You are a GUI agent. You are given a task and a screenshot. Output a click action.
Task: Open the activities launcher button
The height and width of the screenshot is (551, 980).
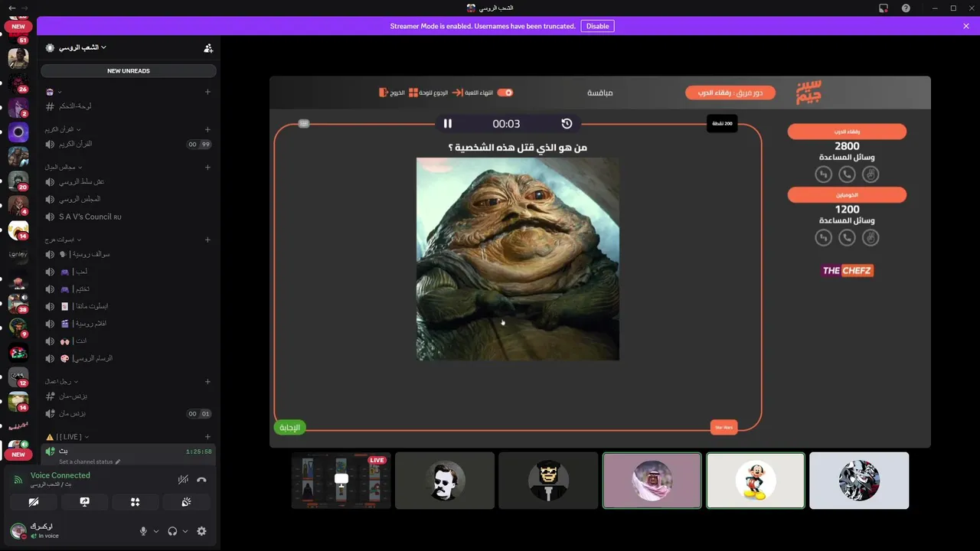pyautogui.click(x=135, y=502)
